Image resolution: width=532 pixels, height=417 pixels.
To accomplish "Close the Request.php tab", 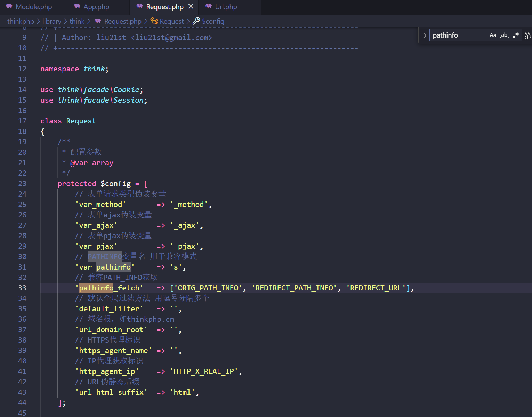I will 191,7.
